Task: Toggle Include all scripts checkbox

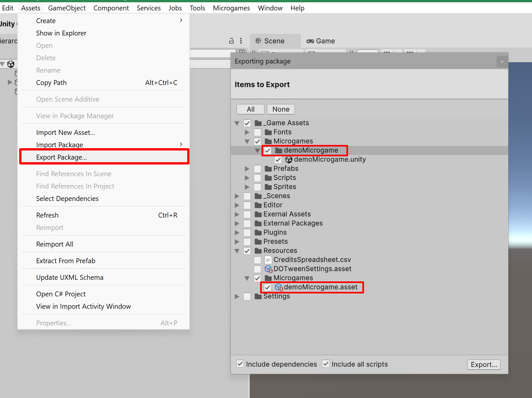Action: [x=326, y=364]
